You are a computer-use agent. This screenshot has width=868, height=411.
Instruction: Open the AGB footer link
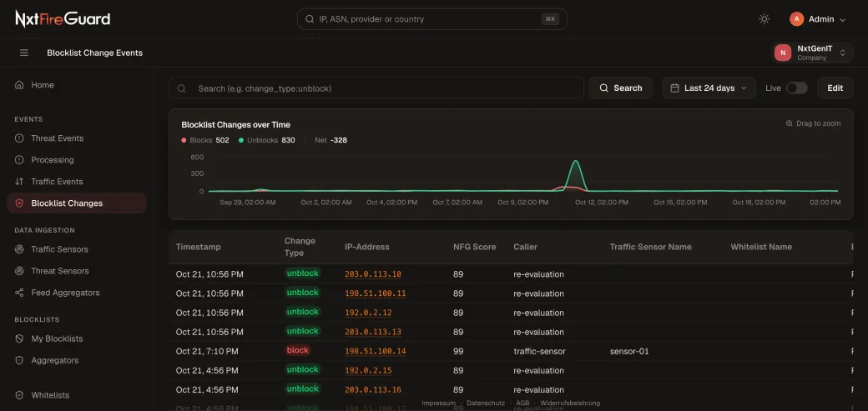(x=522, y=403)
